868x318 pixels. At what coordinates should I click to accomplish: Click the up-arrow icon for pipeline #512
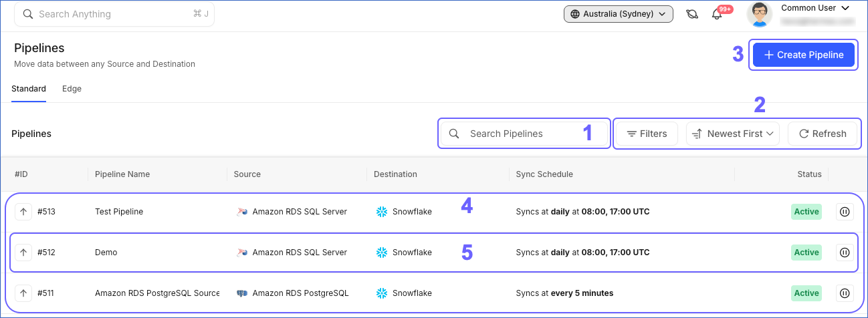tap(23, 253)
